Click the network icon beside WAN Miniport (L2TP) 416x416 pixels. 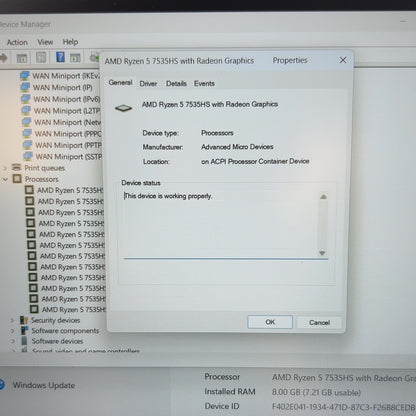click(26, 110)
